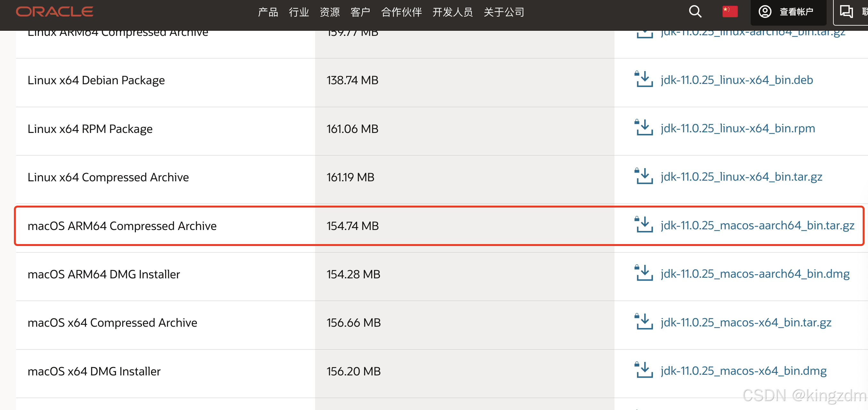Open the 关于公司 menu
Viewport: 868px width, 410px height.
point(504,12)
